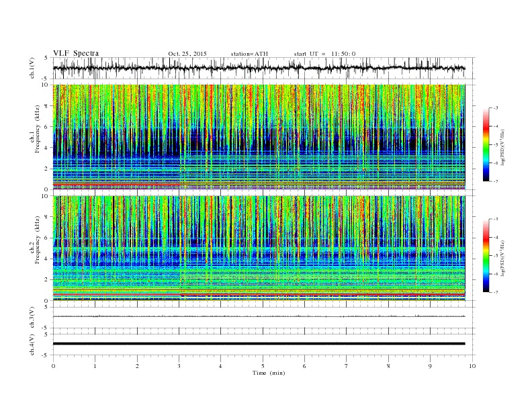The image size is (532, 411).
Task: Click the time axis tick label "2"
Action: pos(137,366)
